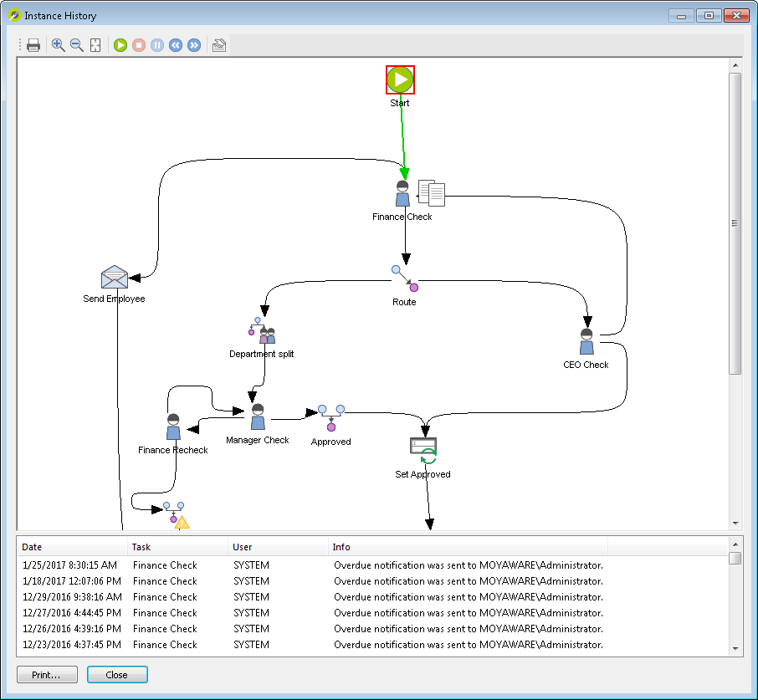Viewport: 758px width, 700px height.
Task: Select the 12/29/2016 9:38:16 AM history row
Action: (x=372, y=597)
